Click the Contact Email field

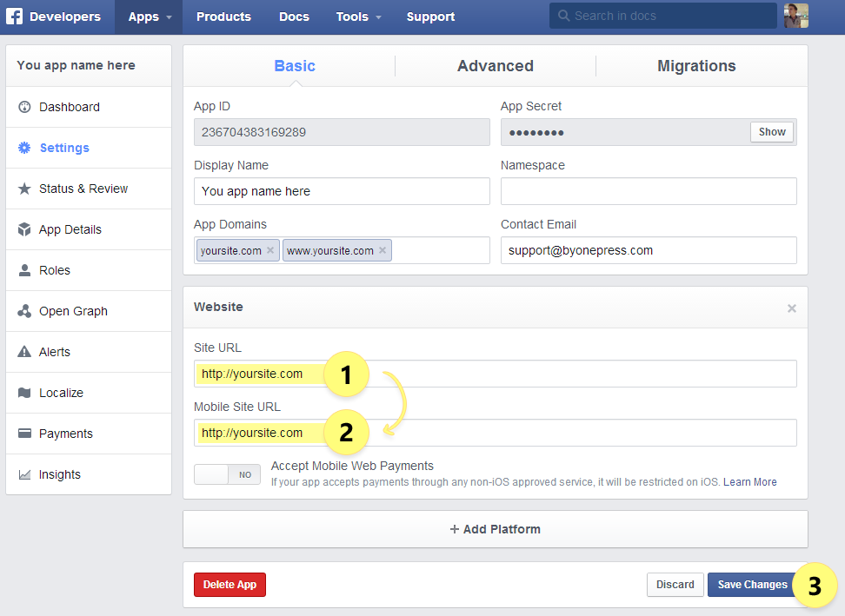coord(649,250)
